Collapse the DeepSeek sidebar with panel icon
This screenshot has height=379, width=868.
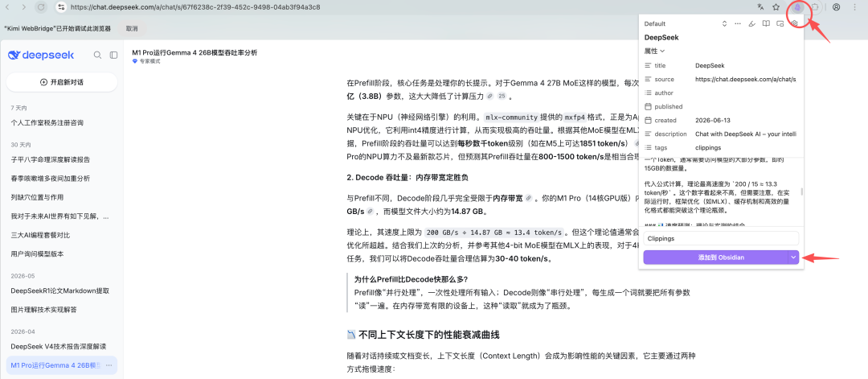pyautogui.click(x=113, y=55)
